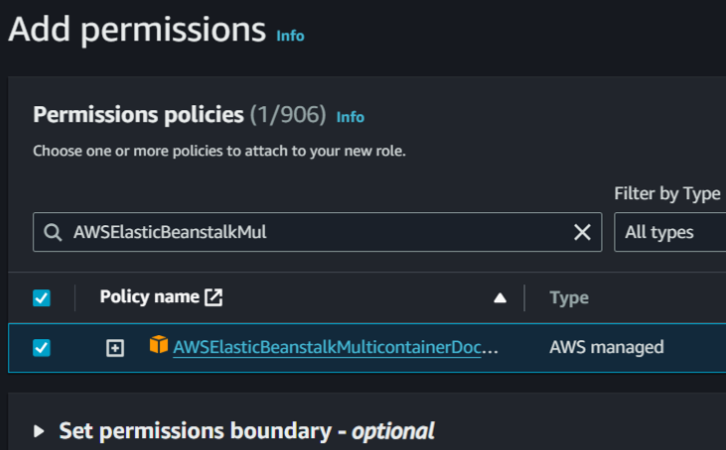Click the Filter by Type label
This screenshot has height=450, width=726.
click(x=667, y=193)
